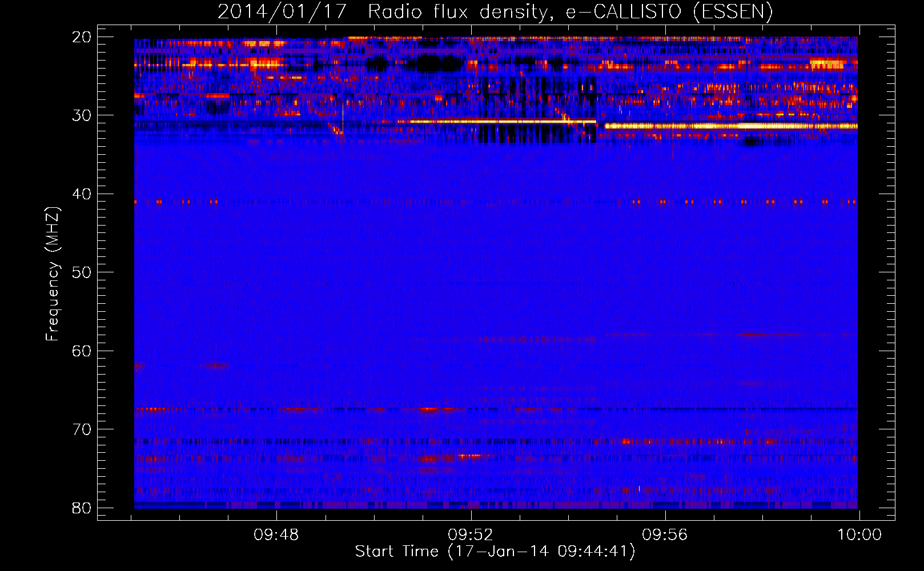Click the 20 frequency tick label
The width and height of the screenshot is (924, 571).
click(82, 37)
